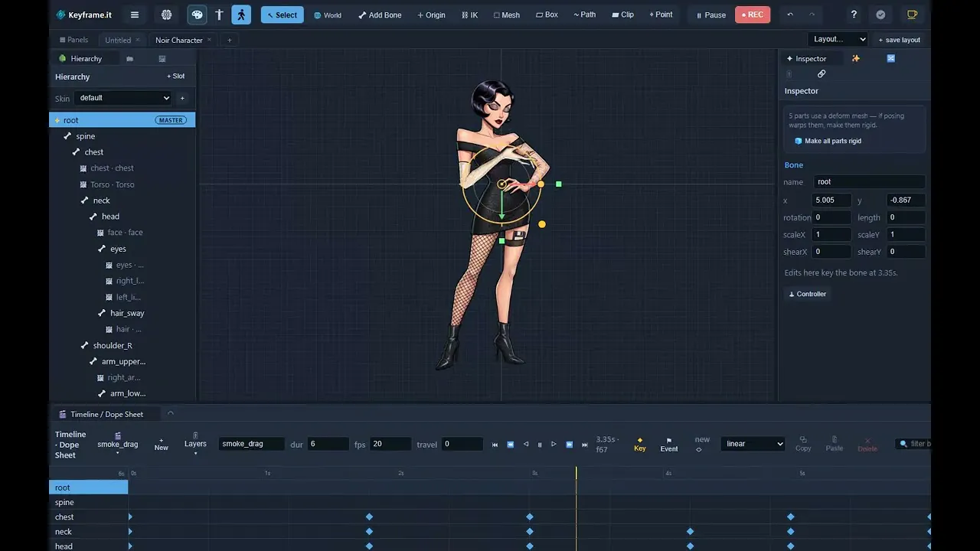Open the Layers dropdown in timeline
The height and width of the screenshot is (551, 980).
pyautogui.click(x=195, y=444)
